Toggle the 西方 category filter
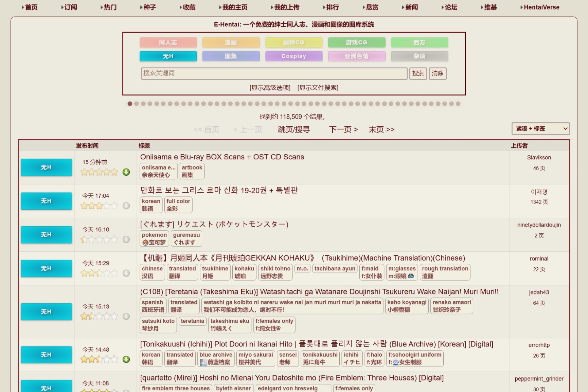588x392 pixels. point(420,42)
